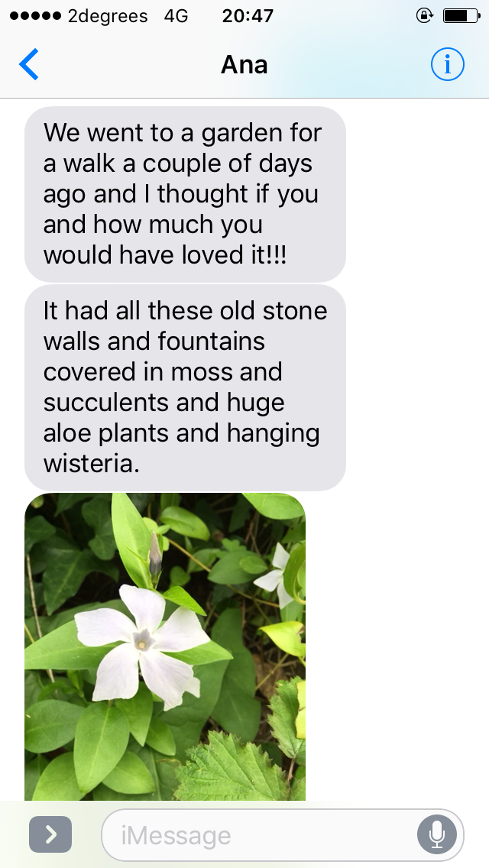The height and width of the screenshot is (868, 489).
Task: Tap the blue back chevron
Action: pyautogui.click(x=29, y=65)
